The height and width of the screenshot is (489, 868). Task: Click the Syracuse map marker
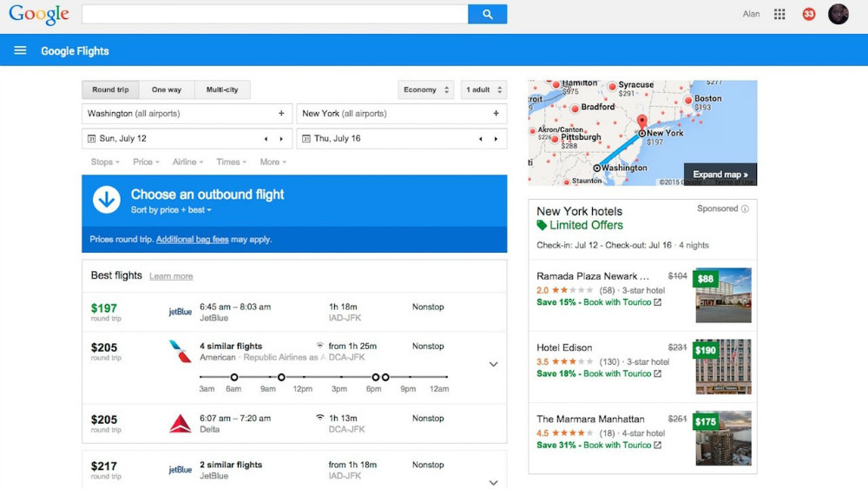point(612,86)
